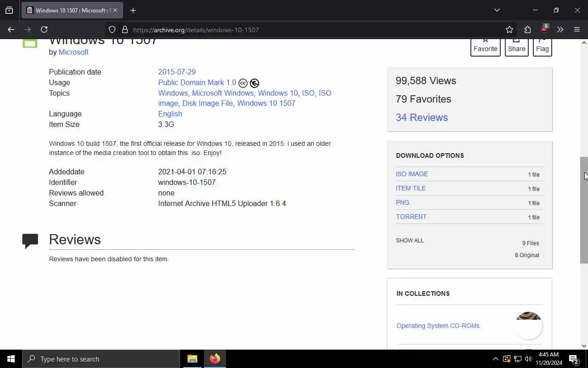Open a new browser tab

133,10
